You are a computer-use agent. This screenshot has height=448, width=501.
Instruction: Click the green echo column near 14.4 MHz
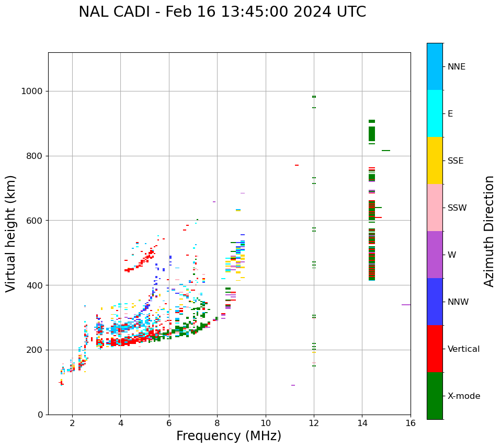(x=372, y=251)
